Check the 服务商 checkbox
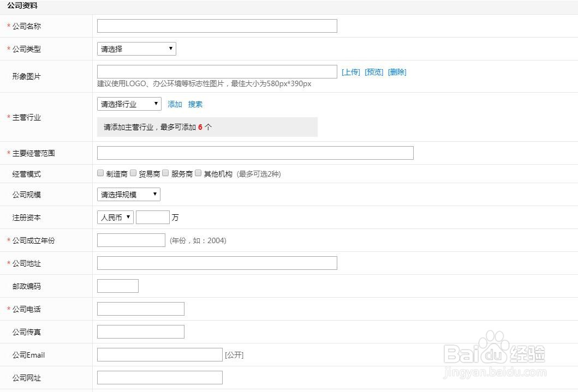This screenshot has height=392, width=578. point(165,172)
